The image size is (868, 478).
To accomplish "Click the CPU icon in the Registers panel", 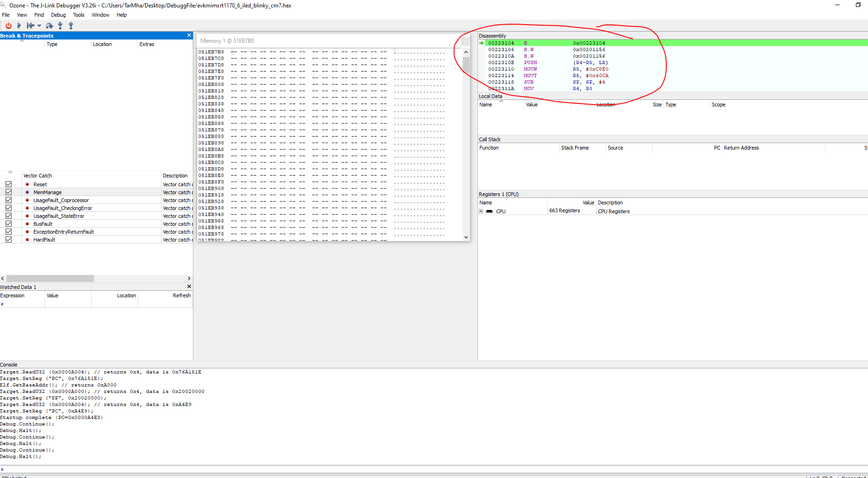I will (x=489, y=211).
